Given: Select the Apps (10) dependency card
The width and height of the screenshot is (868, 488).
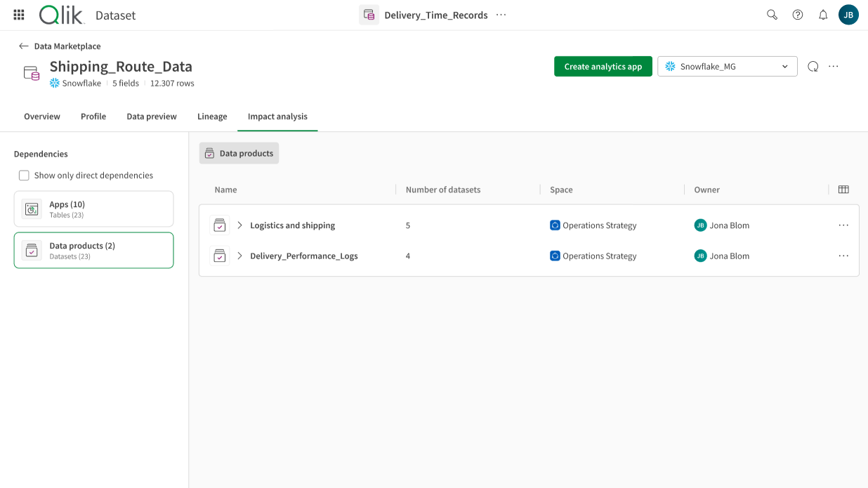Looking at the screenshot, I should (x=93, y=209).
